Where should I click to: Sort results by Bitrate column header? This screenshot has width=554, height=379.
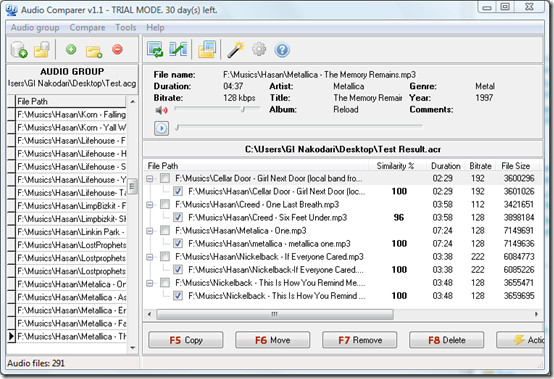(480, 166)
